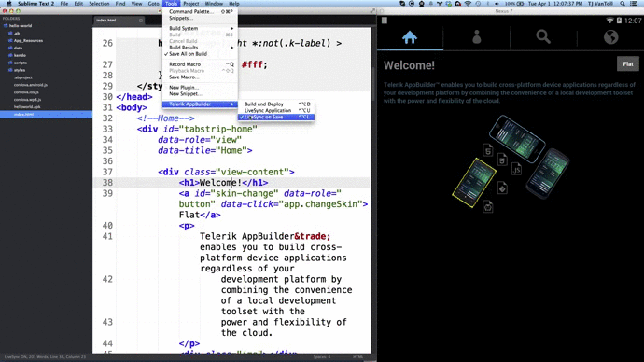Viewport: 644px width, 362px height.
Task: Open the Selection menu
Action: pos(99,4)
